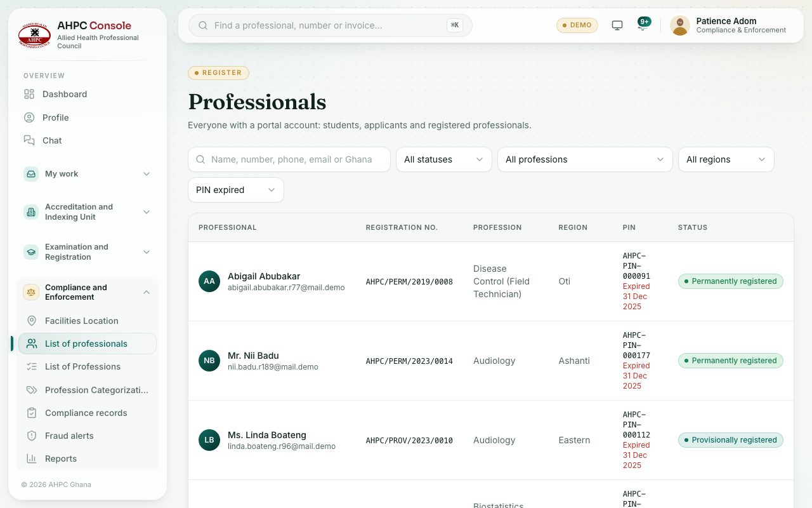
Task: Open Ms. Linda Boateng's name link
Action: 267,435
